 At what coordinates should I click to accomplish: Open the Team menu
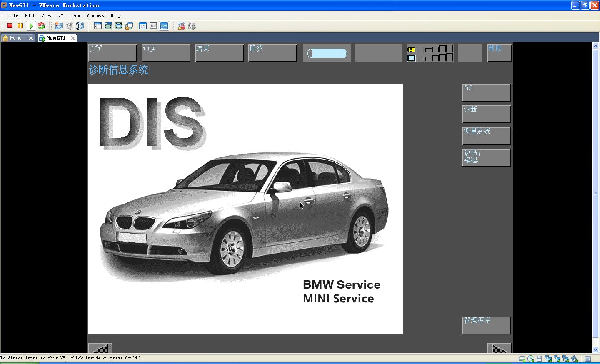tap(75, 15)
